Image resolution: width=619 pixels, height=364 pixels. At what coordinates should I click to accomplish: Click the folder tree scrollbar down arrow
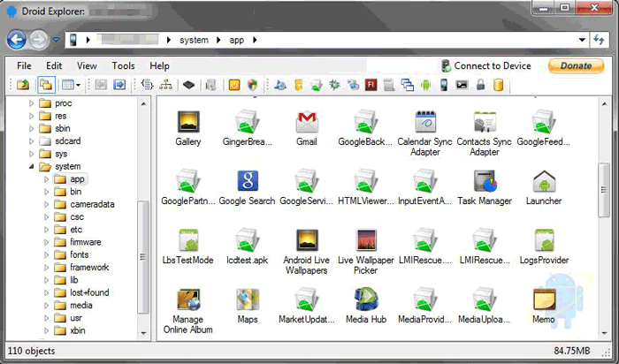[143, 334]
